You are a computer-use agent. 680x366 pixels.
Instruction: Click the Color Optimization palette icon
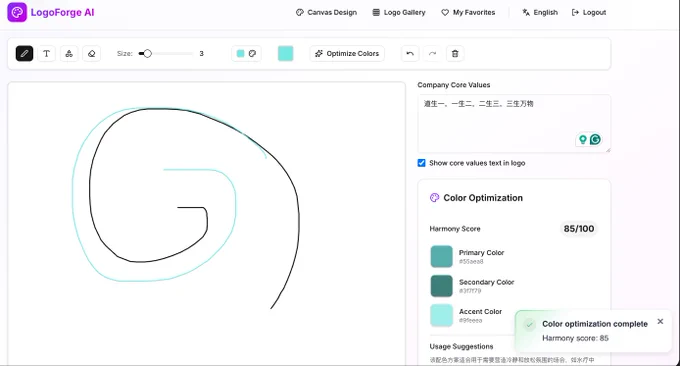[x=435, y=198]
